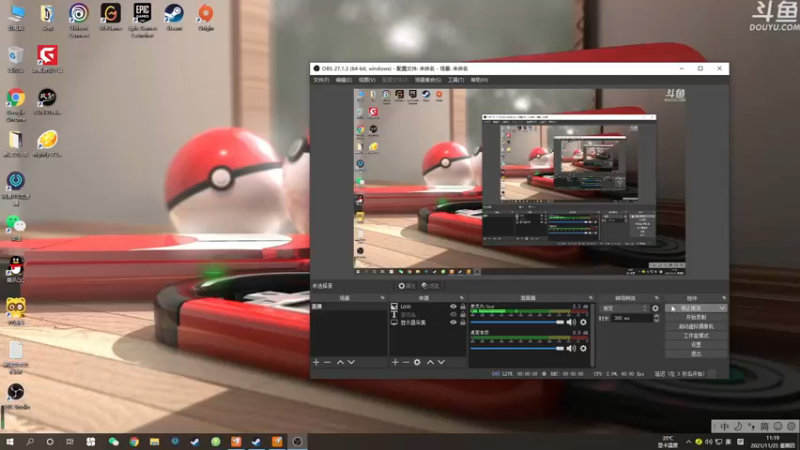Open source properties via the Sources panel gear
The height and width of the screenshot is (450, 800).
(x=417, y=362)
